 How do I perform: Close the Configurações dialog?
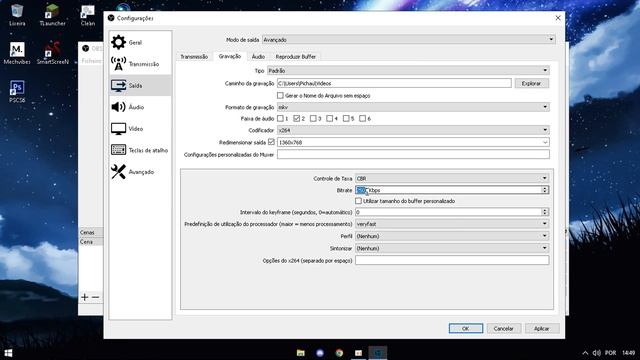click(x=558, y=18)
